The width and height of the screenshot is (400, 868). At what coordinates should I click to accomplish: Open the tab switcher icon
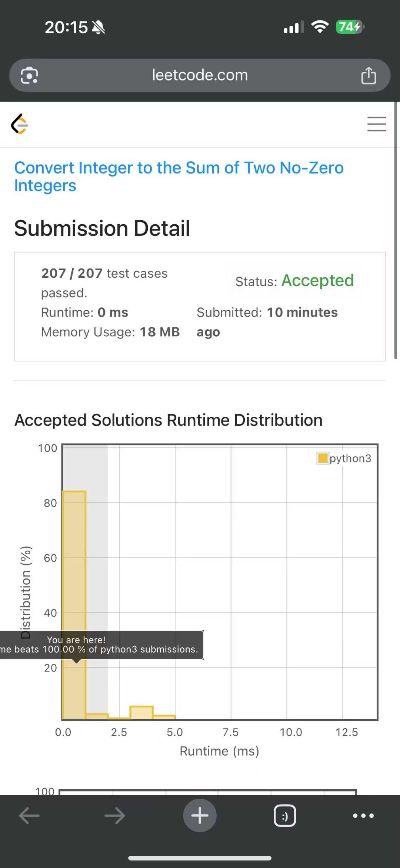[285, 815]
